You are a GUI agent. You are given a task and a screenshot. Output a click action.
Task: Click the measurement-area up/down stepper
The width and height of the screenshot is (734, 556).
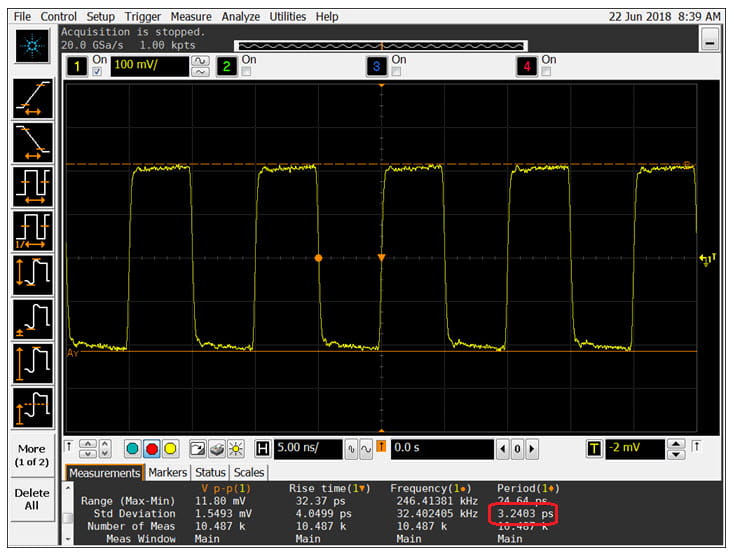point(88,449)
